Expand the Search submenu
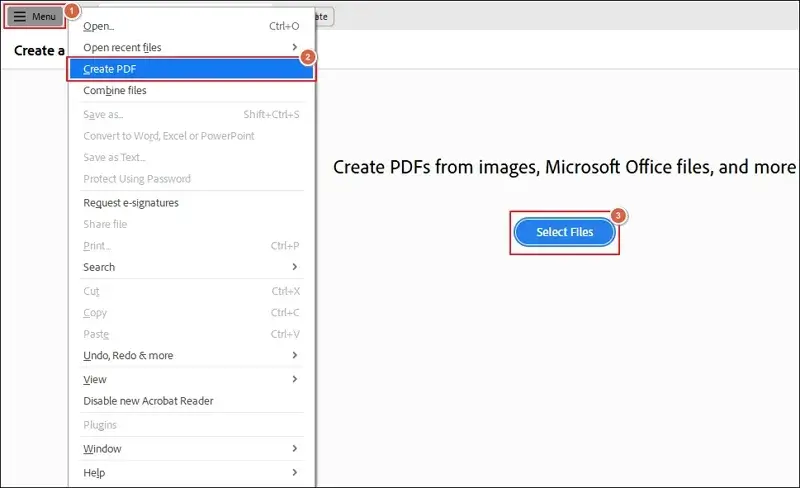Image resolution: width=800 pixels, height=488 pixels. click(191, 267)
